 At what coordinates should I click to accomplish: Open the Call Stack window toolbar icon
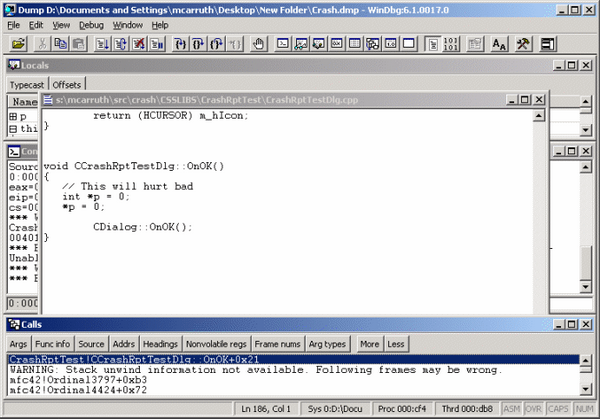(x=373, y=44)
